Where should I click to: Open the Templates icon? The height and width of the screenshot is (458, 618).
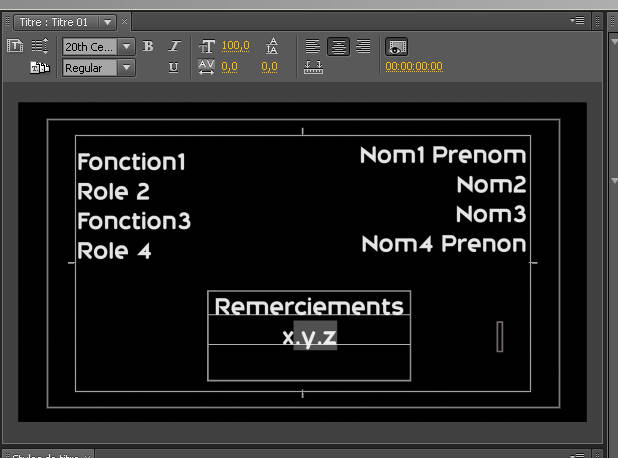[40, 67]
